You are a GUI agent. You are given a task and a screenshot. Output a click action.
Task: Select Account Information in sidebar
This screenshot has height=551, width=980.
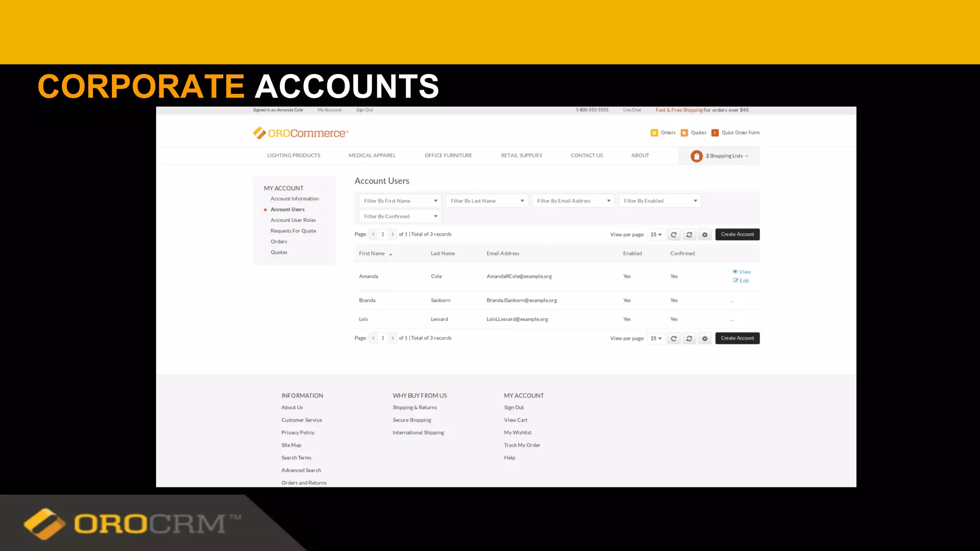pyautogui.click(x=295, y=199)
